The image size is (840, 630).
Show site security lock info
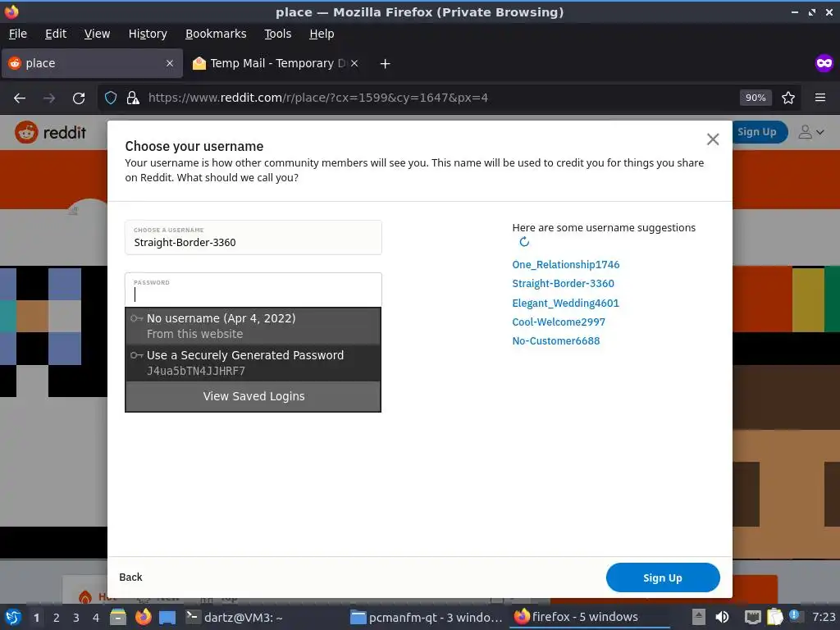click(133, 98)
